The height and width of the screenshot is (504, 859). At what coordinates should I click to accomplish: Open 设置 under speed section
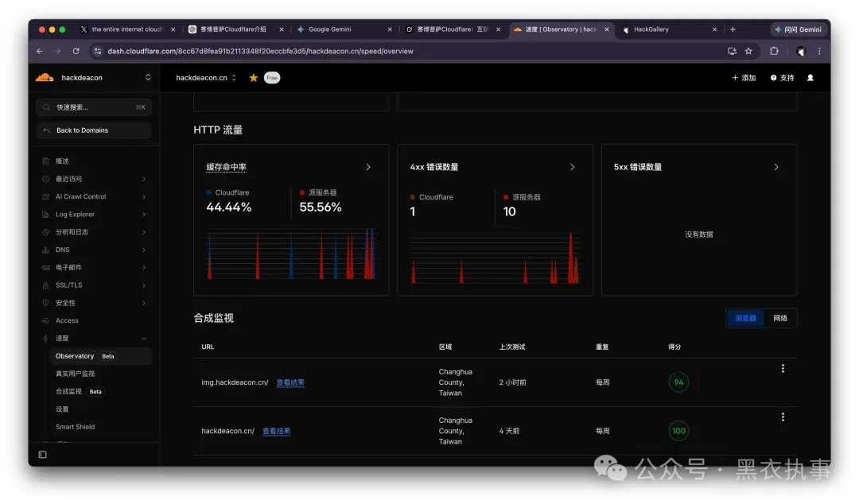[x=62, y=409]
